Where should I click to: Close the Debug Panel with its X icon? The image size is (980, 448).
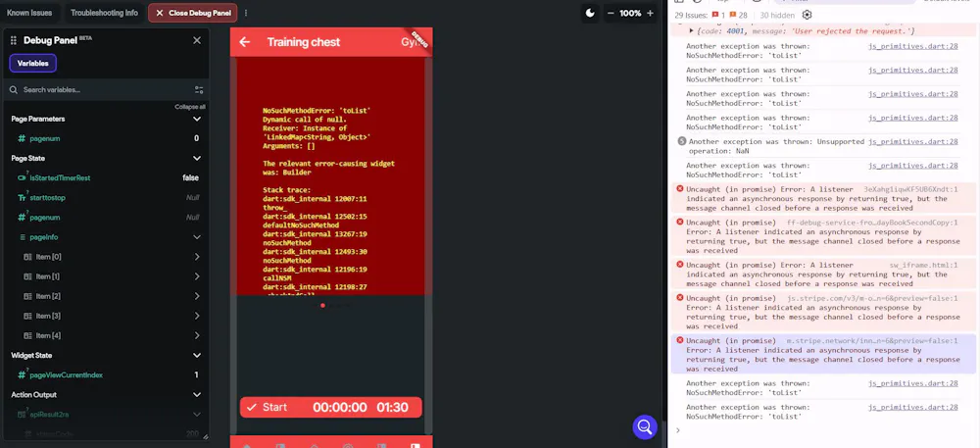click(x=197, y=40)
